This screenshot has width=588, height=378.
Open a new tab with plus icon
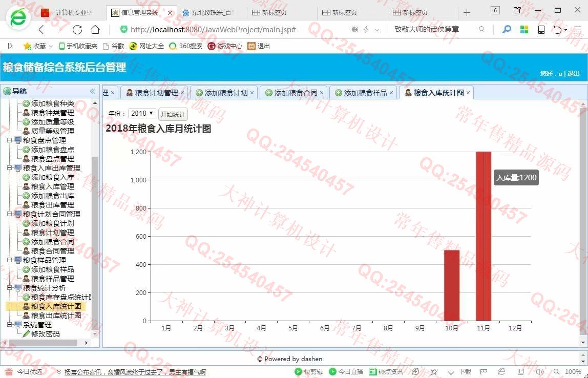pos(467,13)
